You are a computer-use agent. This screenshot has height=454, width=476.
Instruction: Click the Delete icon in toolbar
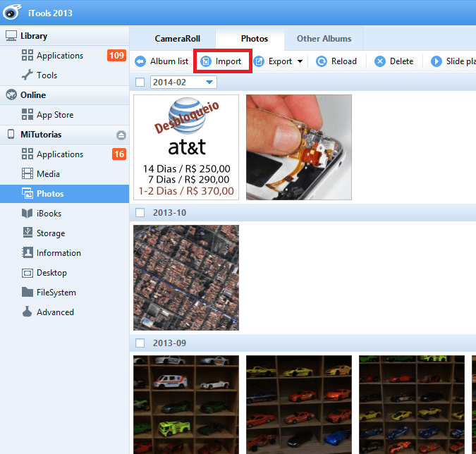[x=380, y=61]
